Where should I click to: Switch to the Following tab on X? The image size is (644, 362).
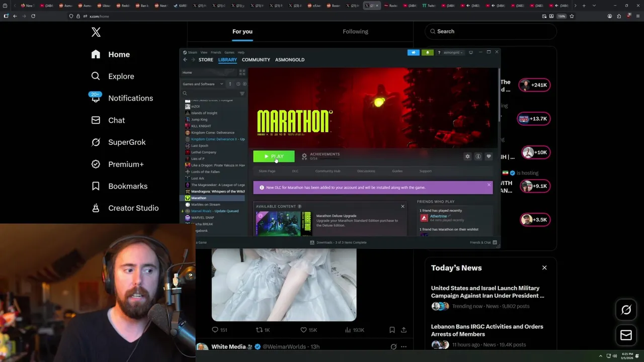tap(356, 31)
